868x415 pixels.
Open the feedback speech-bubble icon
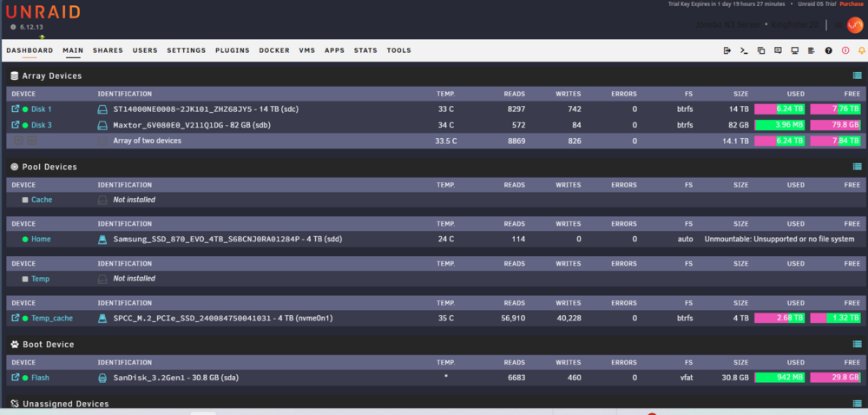click(x=778, y=50)
